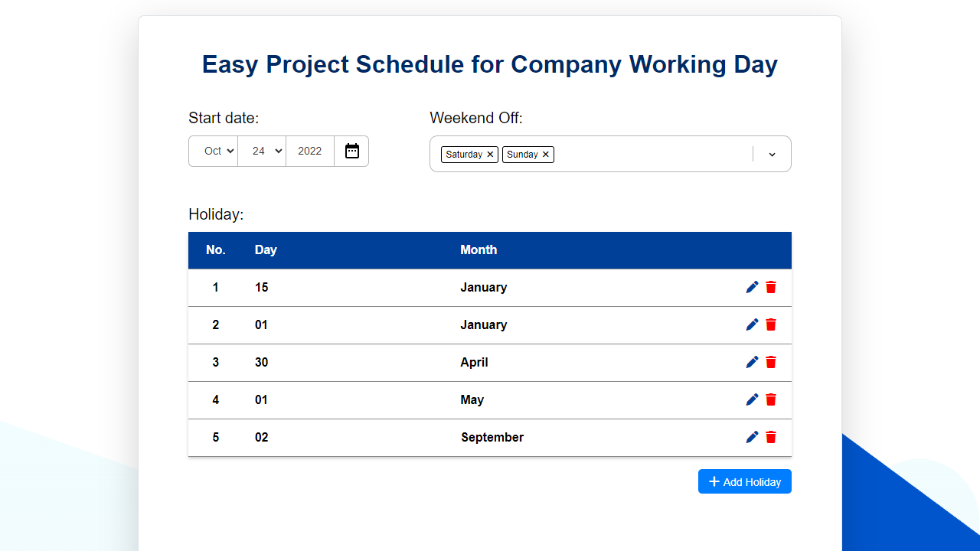Edit the 15 January holiday
980x551 pixels.
tap(752, 287)
